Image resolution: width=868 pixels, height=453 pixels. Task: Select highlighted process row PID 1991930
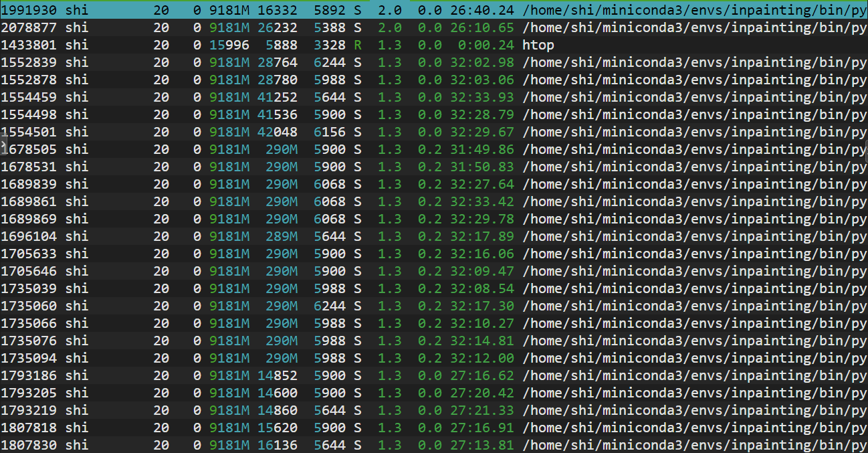(29, 10)
